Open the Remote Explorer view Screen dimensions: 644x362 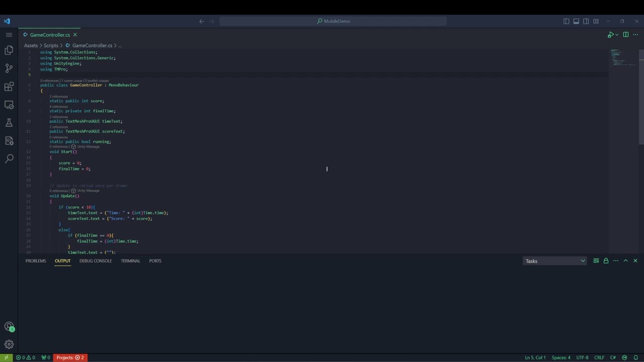coord(9,105)
